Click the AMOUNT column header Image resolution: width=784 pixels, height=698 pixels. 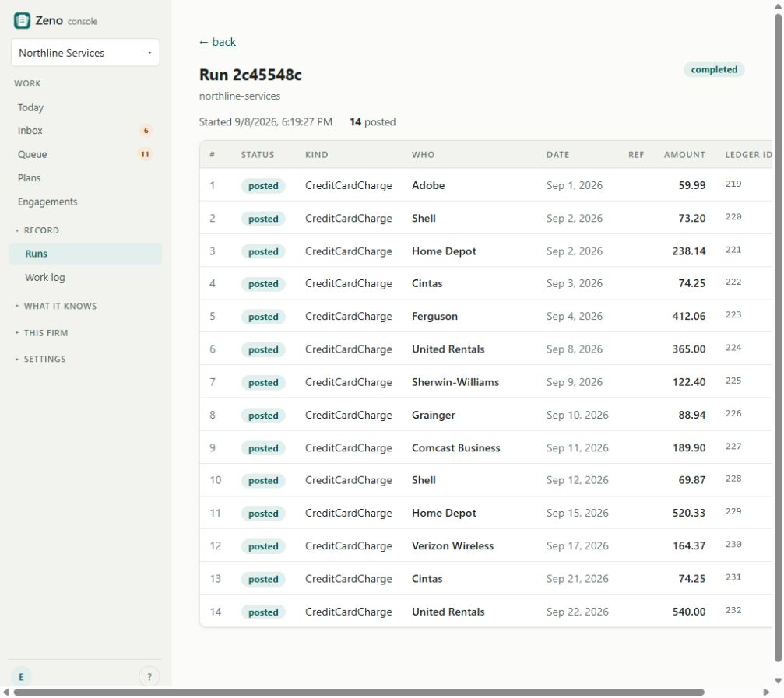(x=684, y=155)
